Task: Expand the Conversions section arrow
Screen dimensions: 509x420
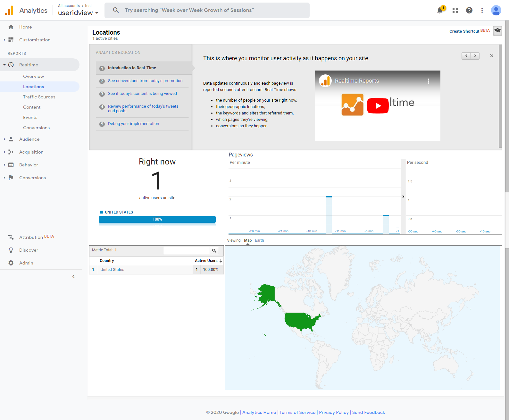Action: pos(4,178)
